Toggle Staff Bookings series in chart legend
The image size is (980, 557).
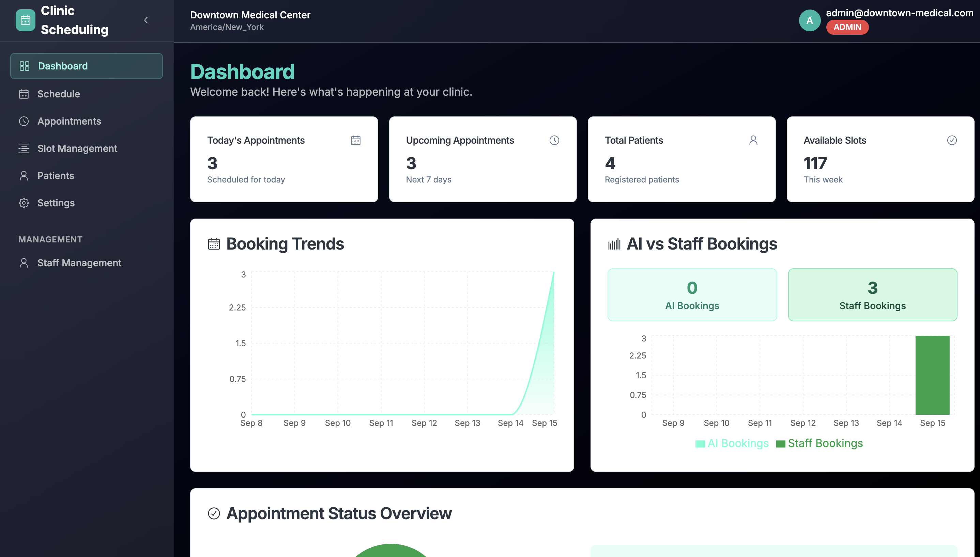tap(819, 443)
